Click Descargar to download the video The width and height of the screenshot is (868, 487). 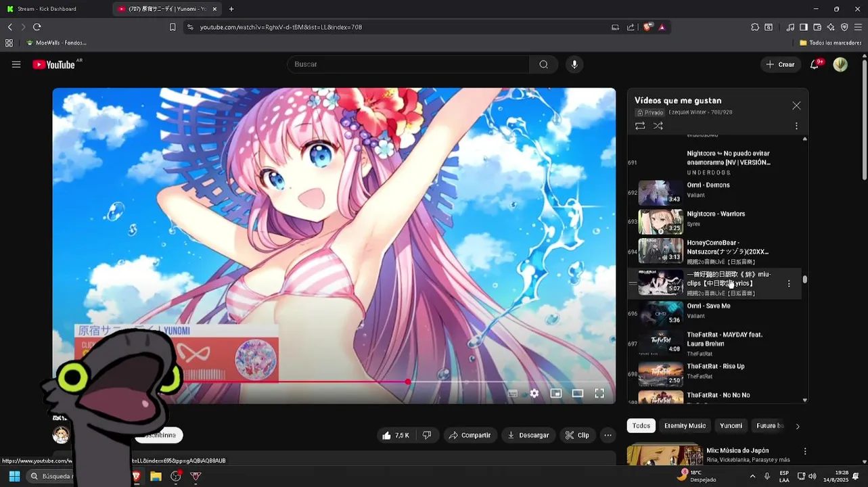click(528, 435)
